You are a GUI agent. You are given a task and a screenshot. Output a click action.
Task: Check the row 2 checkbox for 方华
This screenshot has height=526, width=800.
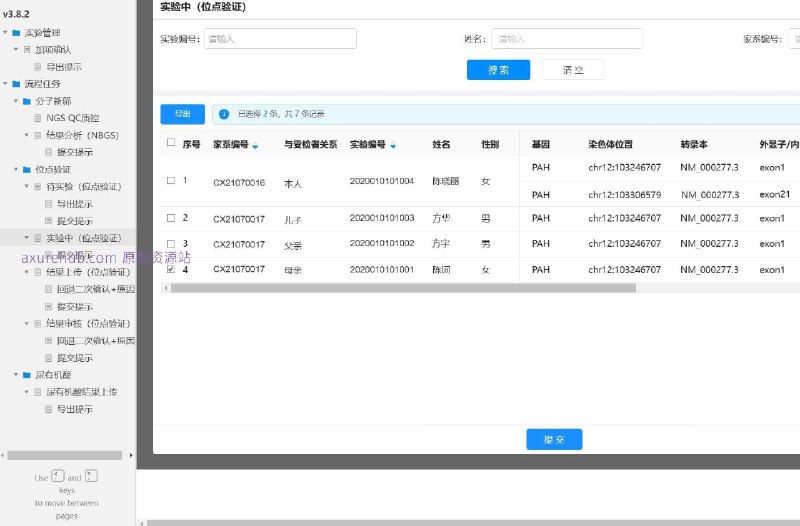[171, 218]
